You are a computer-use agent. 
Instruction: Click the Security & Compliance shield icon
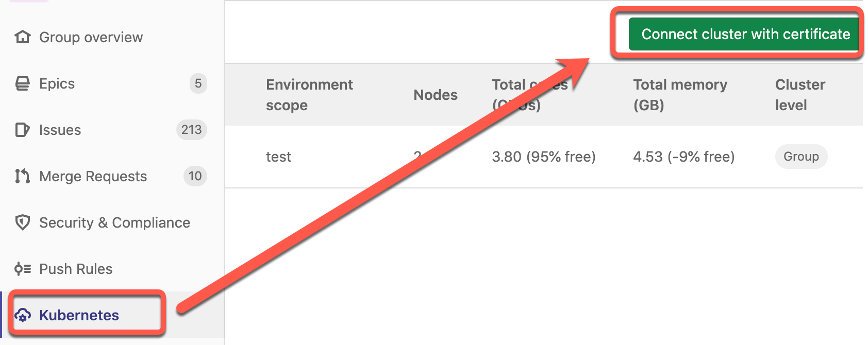click(x=23, y=222)
